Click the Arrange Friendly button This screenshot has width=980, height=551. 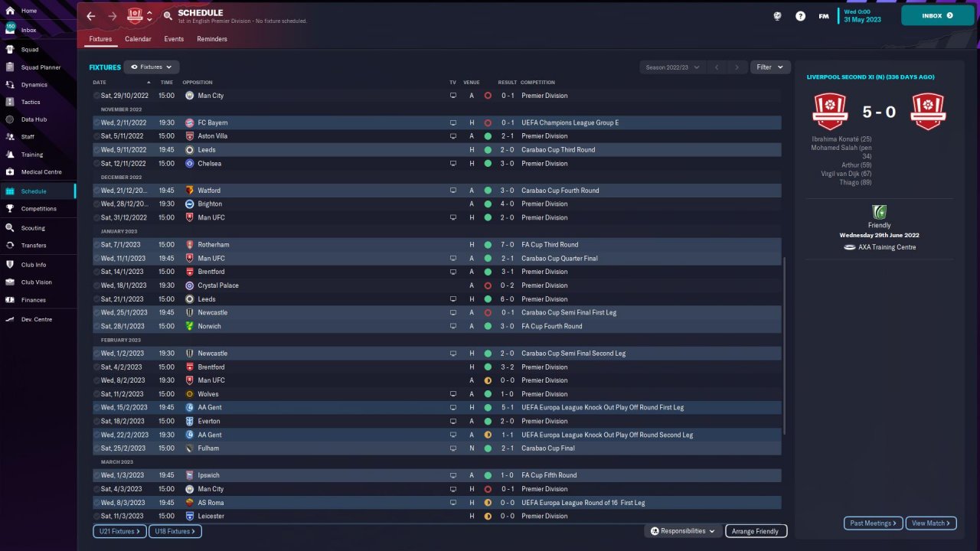coord(755,531)
